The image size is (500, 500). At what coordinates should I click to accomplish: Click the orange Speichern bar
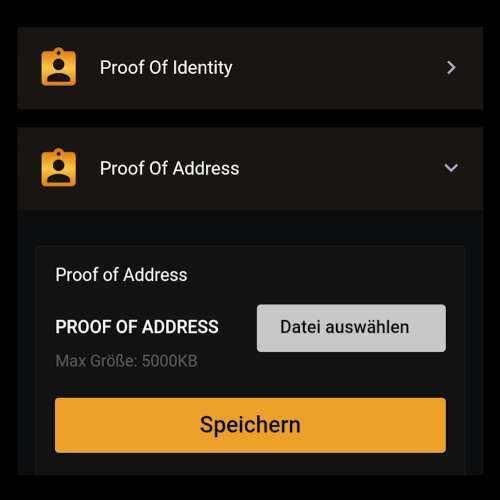(x=250, y=425)
